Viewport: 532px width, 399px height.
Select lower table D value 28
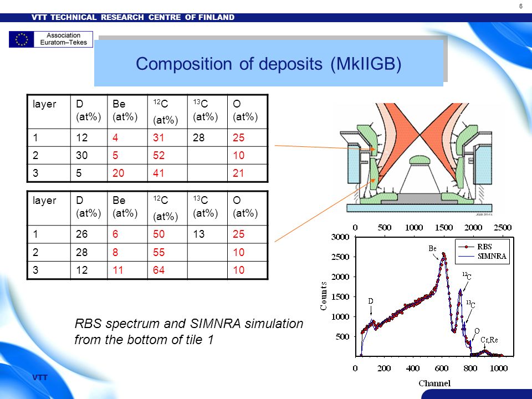point(82,252)
